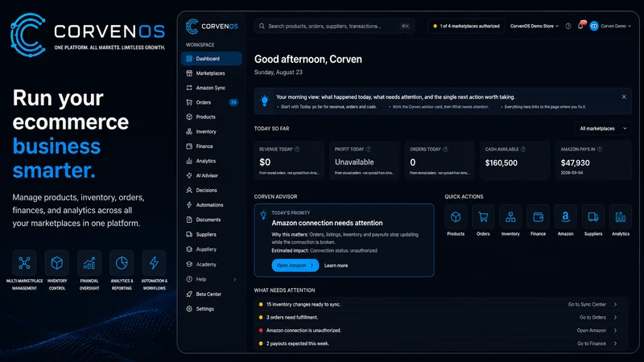Expand the Corven Demo account menu
The height and width of the screenshot is (362, 644).
click(630, 27)
